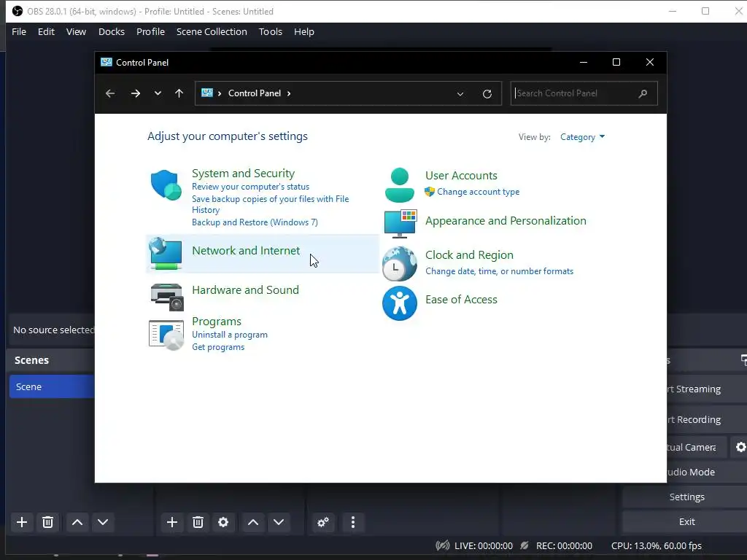
Task: Open the View by Category dropdown
Action: (x=582, y=137)
